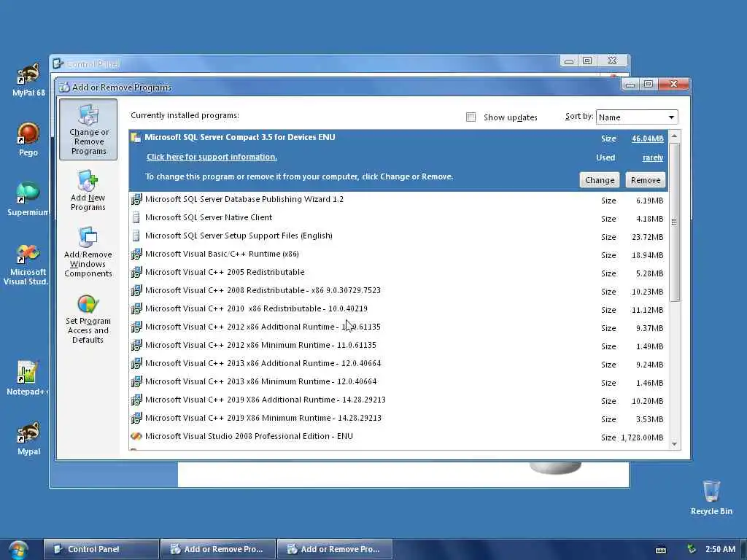Viewport: 747px width, 560px height.
Task: Click the icon for Visual C++ 2019 X86 Minimum Runtime
Action: pos(136,419)
